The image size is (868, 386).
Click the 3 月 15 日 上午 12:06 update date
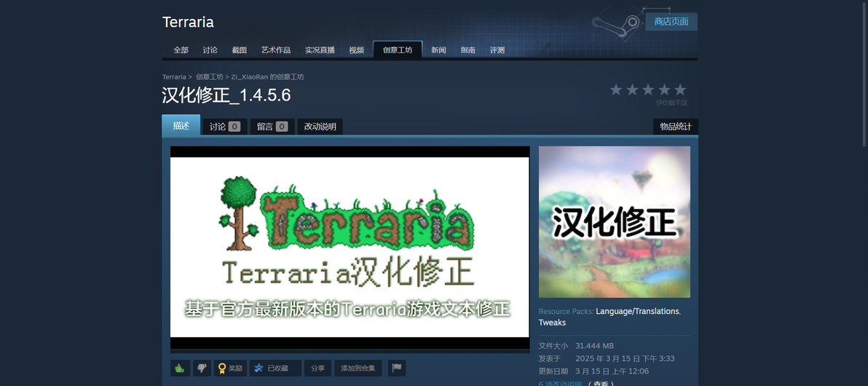pyautogui.click(x=612, y=371)
